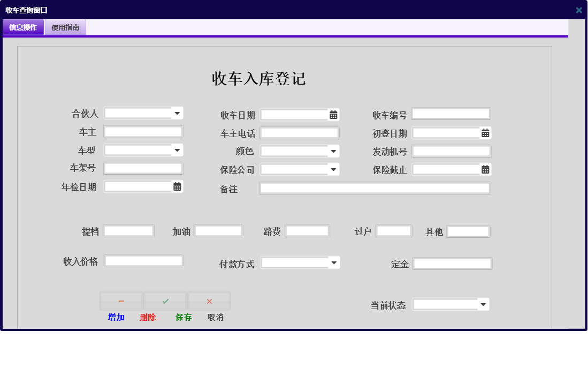Expand the 颜色 color selection dropdown
Screen dimensions: 588x368
pos(334,151)
